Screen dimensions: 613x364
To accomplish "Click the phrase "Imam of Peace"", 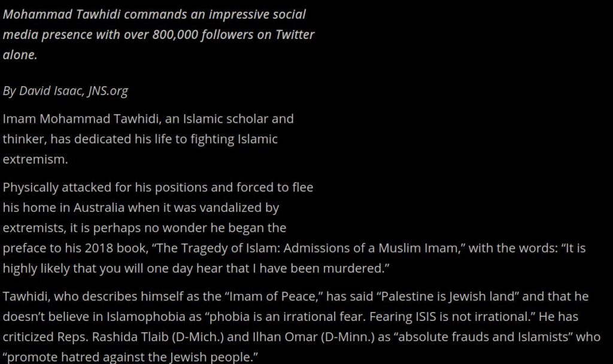I will click(x=273, y=296).
